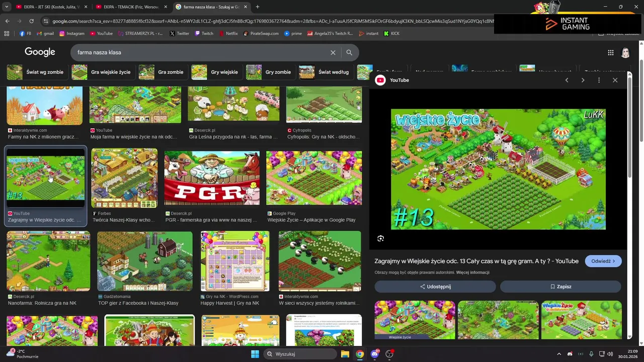The image size is (644, 362).
Task: Open the Happy Harvest Żyjątka-Farmy thumbnail
Action: pos(235,261)
